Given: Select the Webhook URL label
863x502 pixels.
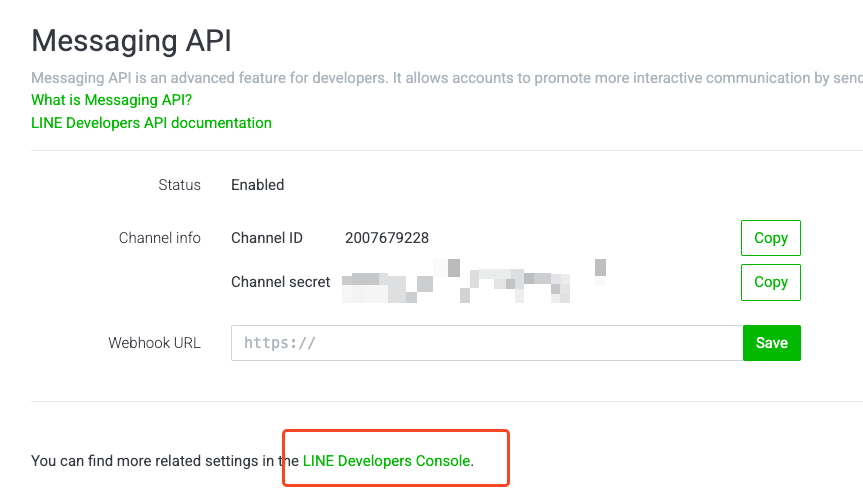Looking at the screenshot, I should [x=154, y=343].
